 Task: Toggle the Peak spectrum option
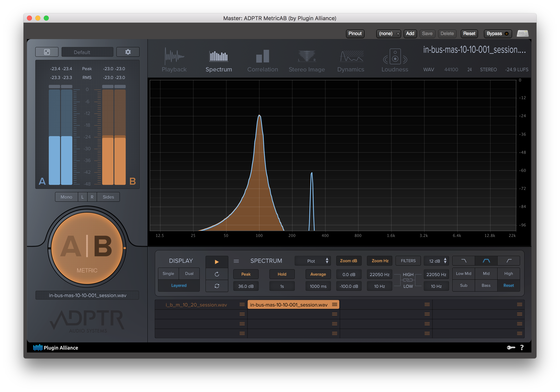click(x=246, y=274)
